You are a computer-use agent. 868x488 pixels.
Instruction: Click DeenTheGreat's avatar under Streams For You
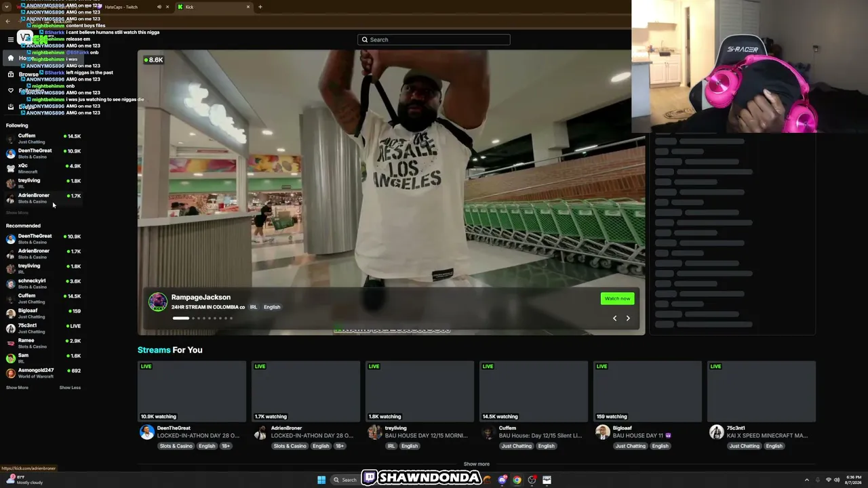(x=146, y=432)
